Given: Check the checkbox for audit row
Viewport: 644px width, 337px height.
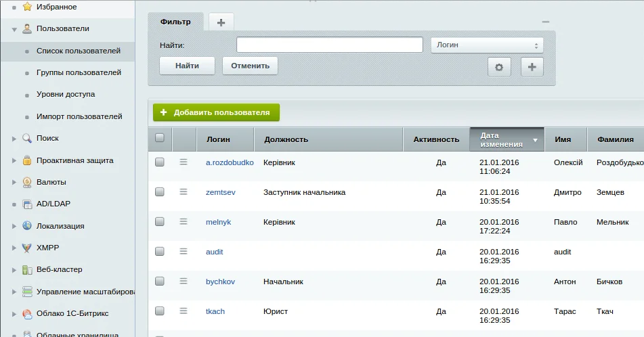Looking at the screenshot, I should pyautogui.click(x=160, y=252).
